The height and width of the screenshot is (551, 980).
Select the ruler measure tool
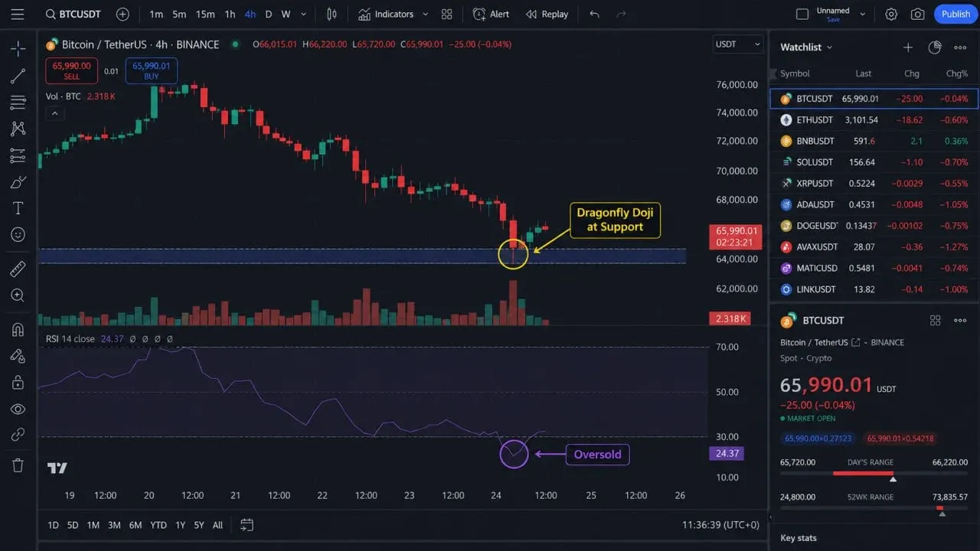[18, 269]
